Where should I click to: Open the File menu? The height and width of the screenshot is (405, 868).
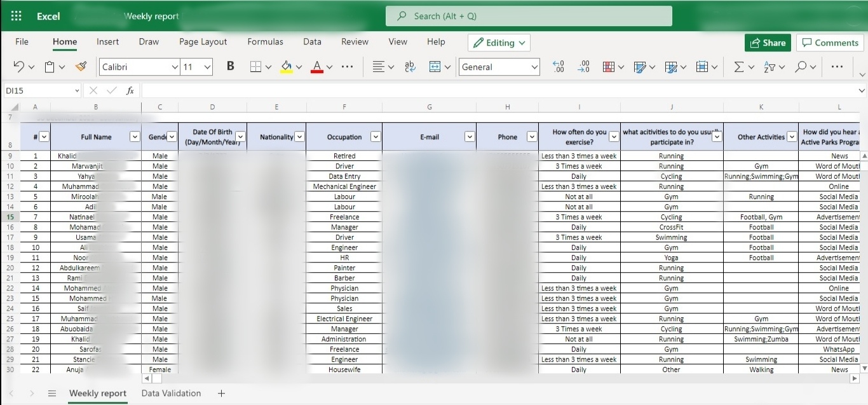pos(22,41)
